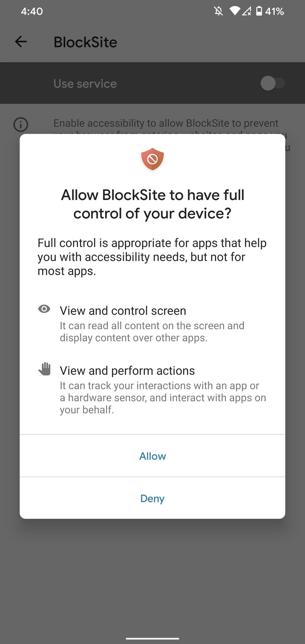Tap the Use service label
The width and height of the screenshot is (305, 644).
[x=85, y=84]
